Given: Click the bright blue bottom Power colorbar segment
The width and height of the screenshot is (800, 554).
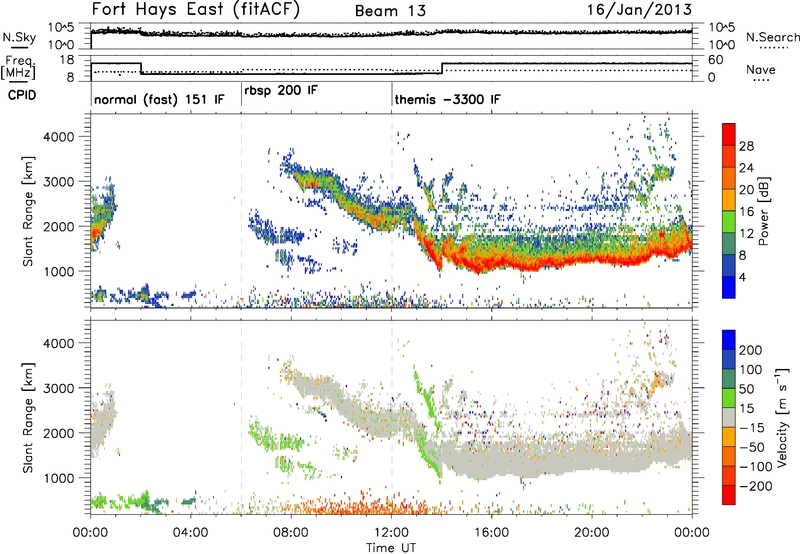Looking at the screenshot, I should point(729,288).
